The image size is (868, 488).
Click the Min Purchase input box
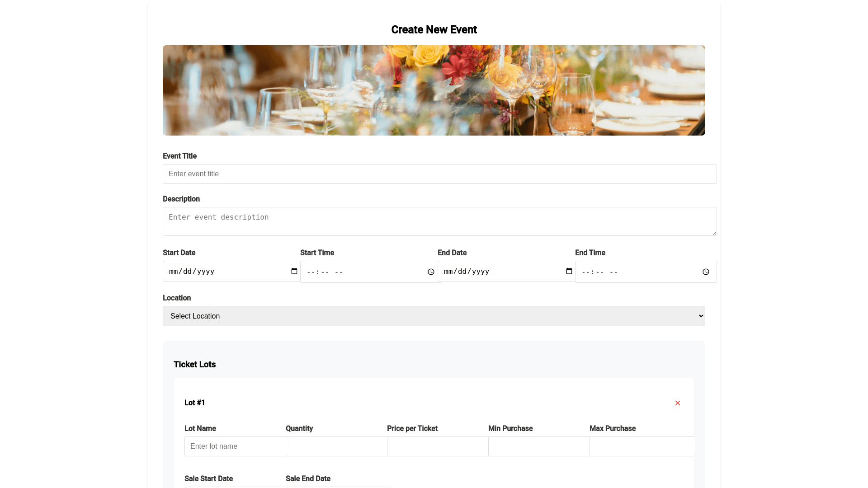539,446
